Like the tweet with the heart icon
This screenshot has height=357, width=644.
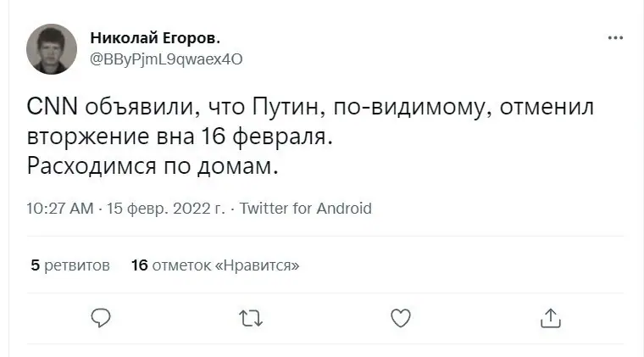401,317
